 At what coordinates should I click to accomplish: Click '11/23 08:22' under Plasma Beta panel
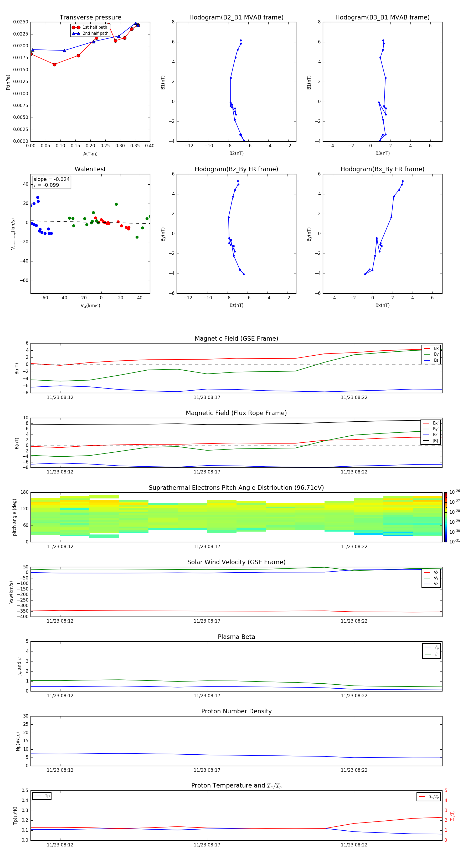coord(354,695)
